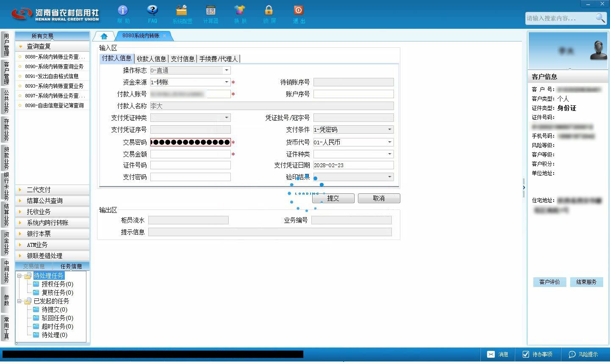Focus the 账户序号 input field
This screenshot has width=610, height=364.
[354, 94]
